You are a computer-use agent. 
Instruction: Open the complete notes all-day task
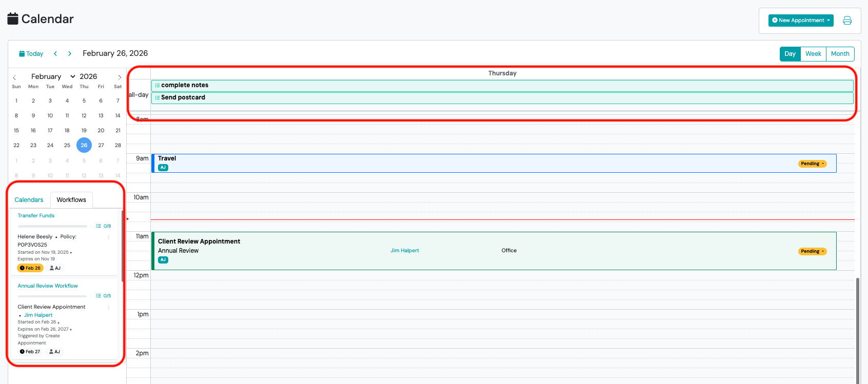point(502,86)
